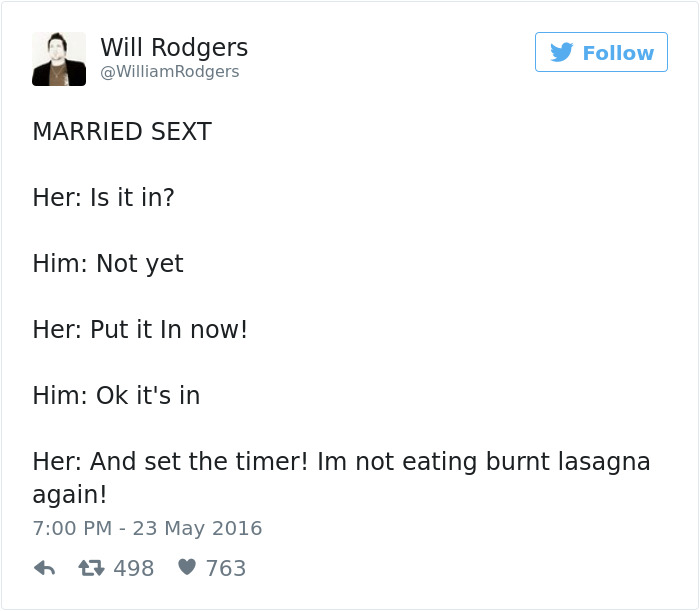Open the 7:00 PM - 23 May 2016 timestamp

pos(147,528)
